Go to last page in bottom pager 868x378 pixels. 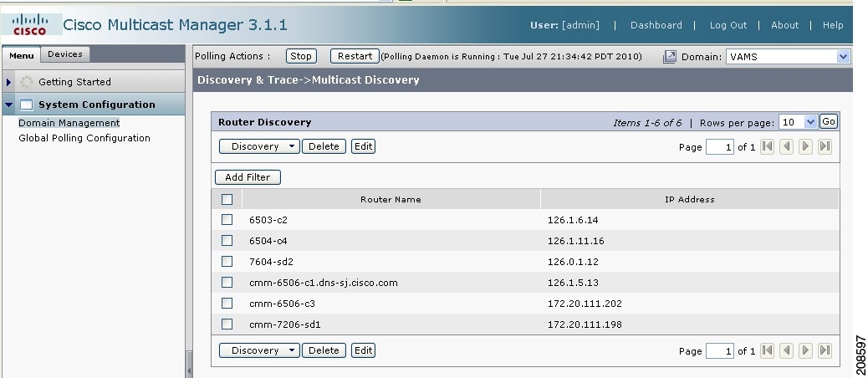coord(825,350)
